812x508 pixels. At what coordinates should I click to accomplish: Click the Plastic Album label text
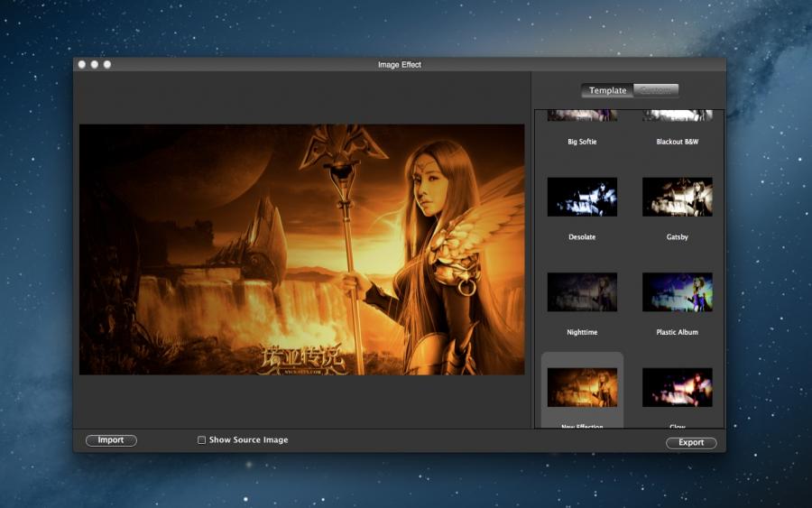678,332
